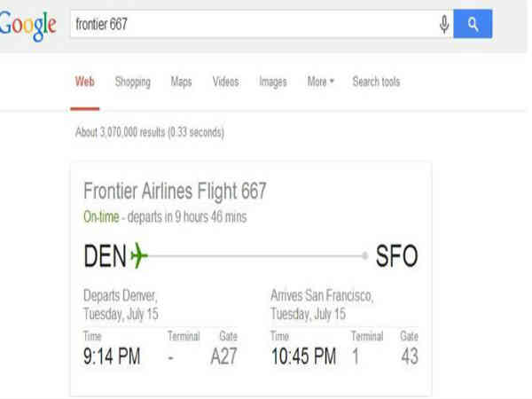Click the 9:14 PM departure time
The image size is (532, 399).
[111, 357]
